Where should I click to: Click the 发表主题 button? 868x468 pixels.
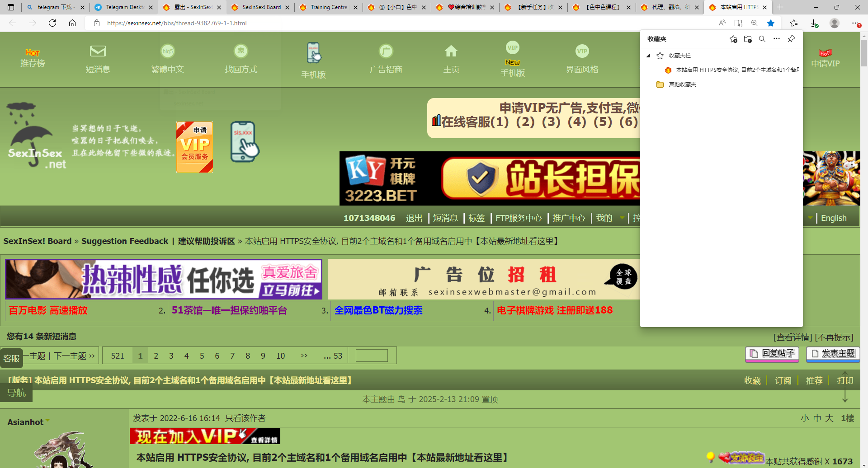(833, 354)
